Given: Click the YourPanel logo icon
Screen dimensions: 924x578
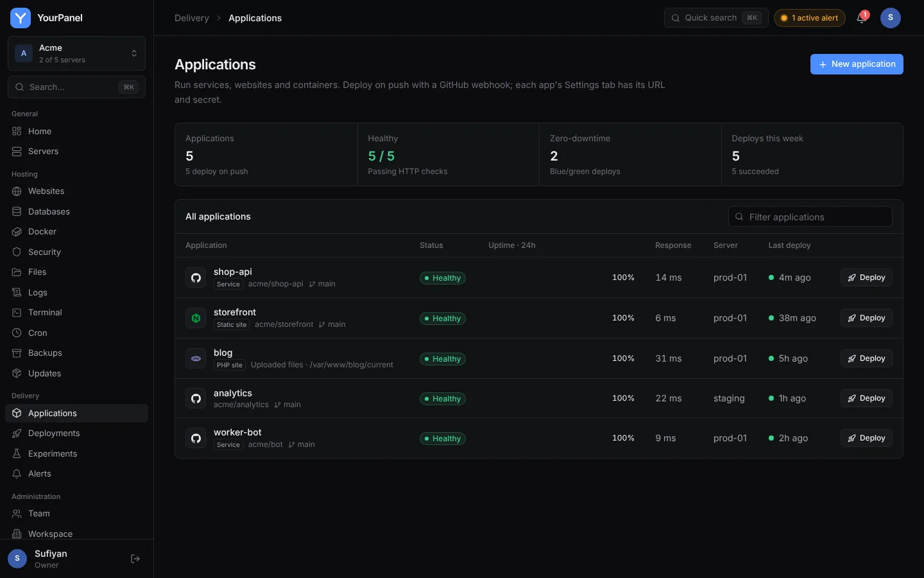Looking at the screenshot, I should pyautogui.click(x=21, y=18).
